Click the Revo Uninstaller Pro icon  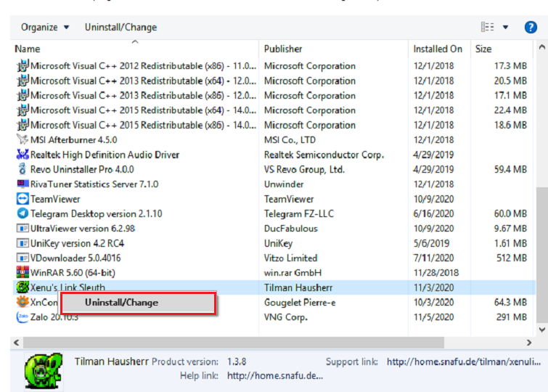click(x=22, y=170)
